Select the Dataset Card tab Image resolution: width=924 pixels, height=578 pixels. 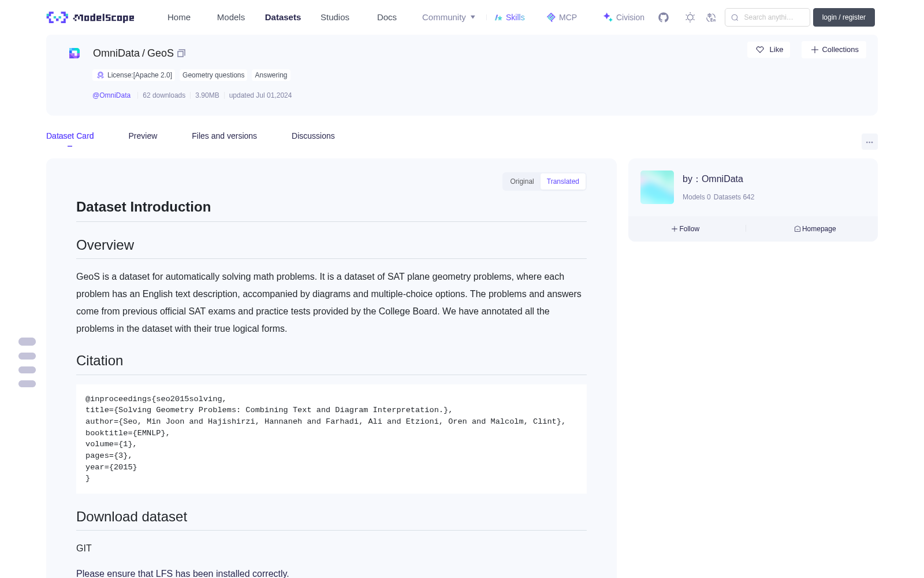[x=70, y=136]
